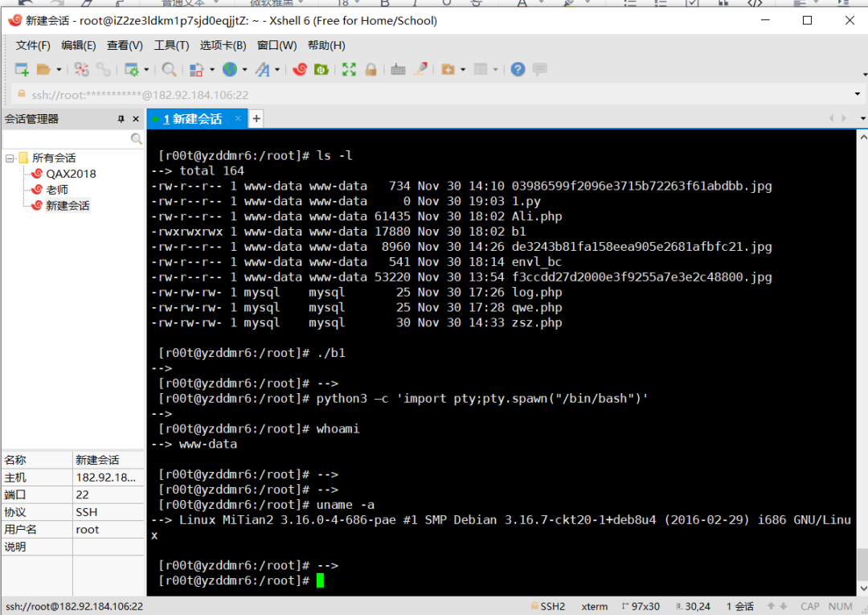Open the 工具(T) menu
Viewport: 868px width, 615px height.
[x=171, y=45]
